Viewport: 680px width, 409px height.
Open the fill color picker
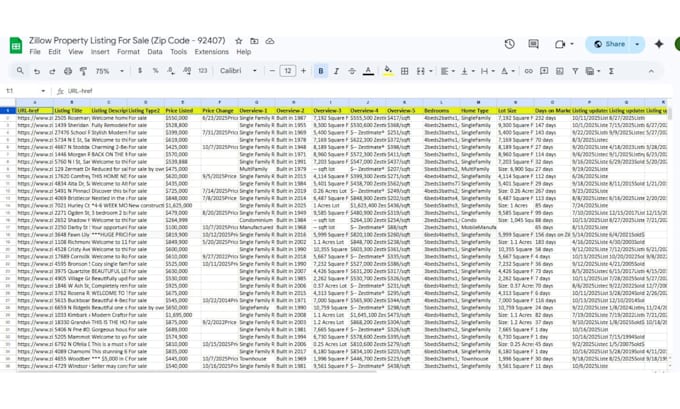388,71
